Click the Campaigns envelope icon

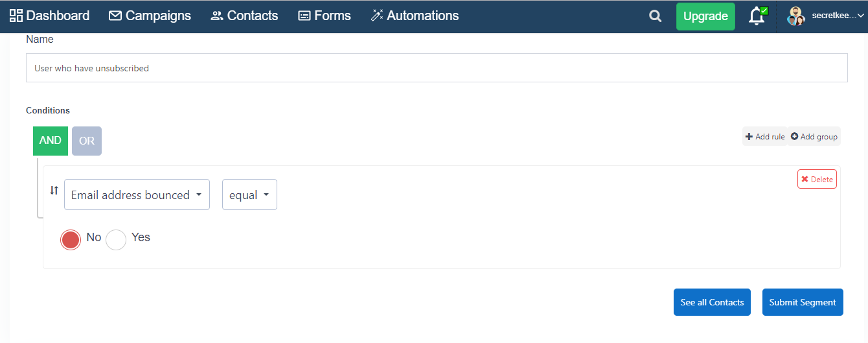click(115, 16)
